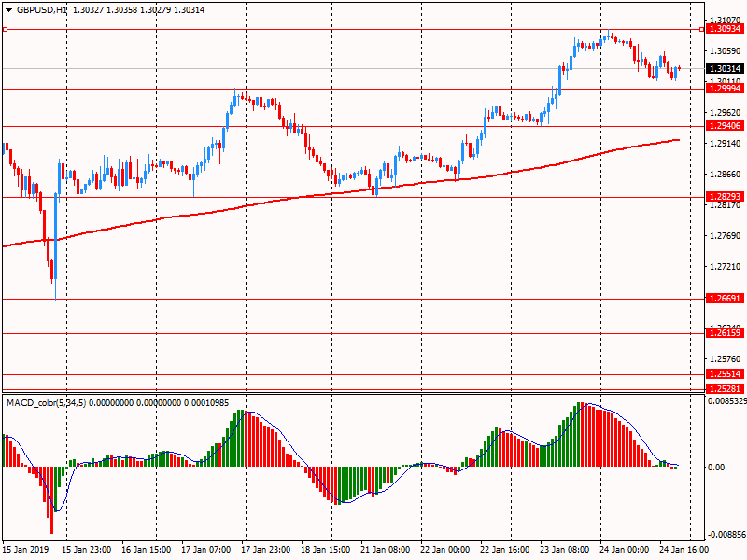This screenshot has width=747, height=560.
Task: Click the MACD_color(5,34,5) indicator label
Action: [x=46, y=403]
